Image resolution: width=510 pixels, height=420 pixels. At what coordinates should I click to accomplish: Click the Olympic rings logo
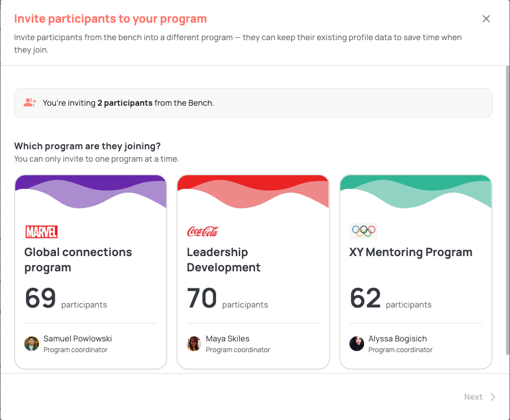click(x=364, y=231)
